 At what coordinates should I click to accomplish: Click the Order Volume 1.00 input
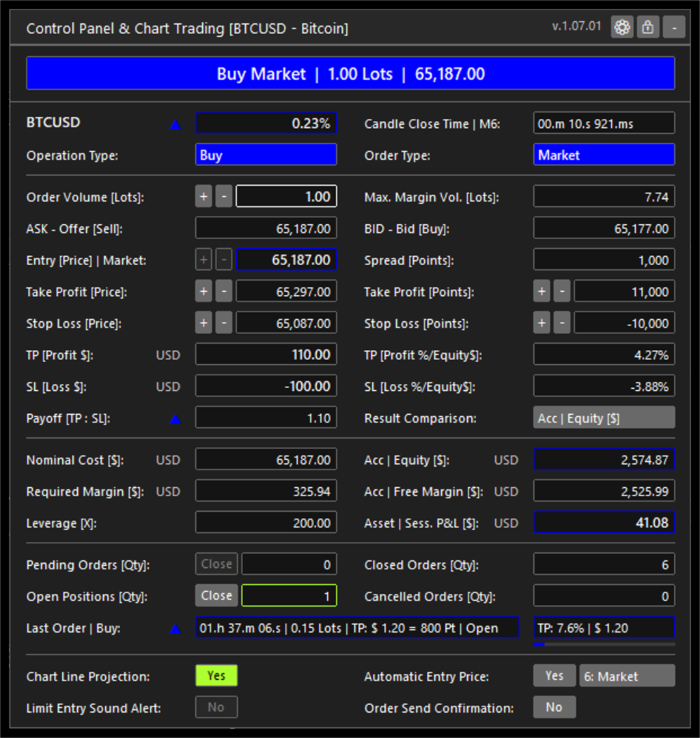click(x=286, y=196)
